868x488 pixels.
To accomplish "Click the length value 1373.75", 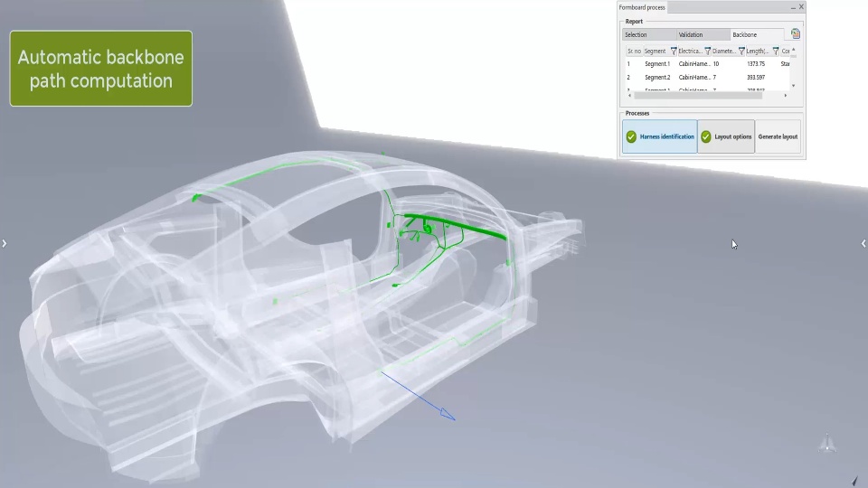I will pos(756,64).
